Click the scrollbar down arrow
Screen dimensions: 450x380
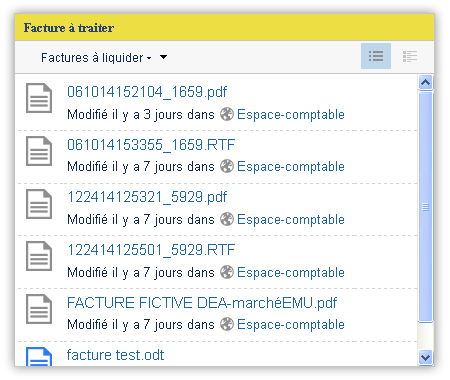[x=425, y=358]
